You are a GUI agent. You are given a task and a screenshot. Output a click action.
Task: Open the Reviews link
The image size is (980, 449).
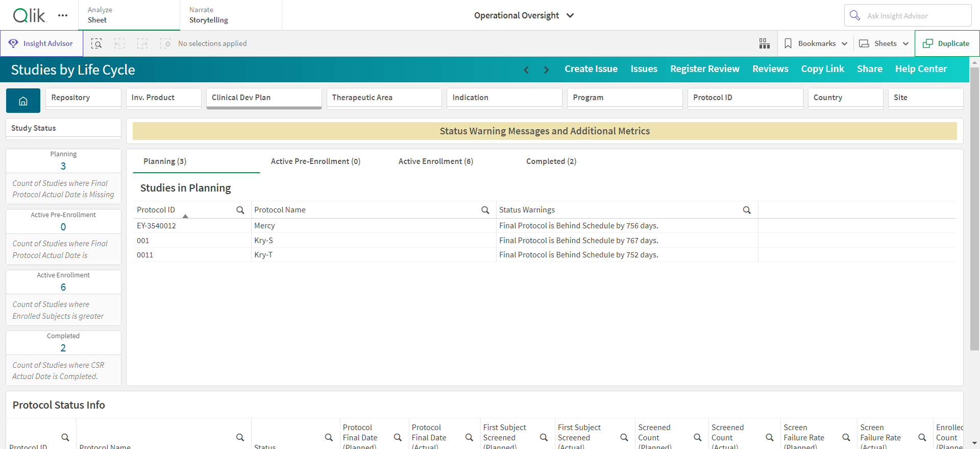coord(770,69)
